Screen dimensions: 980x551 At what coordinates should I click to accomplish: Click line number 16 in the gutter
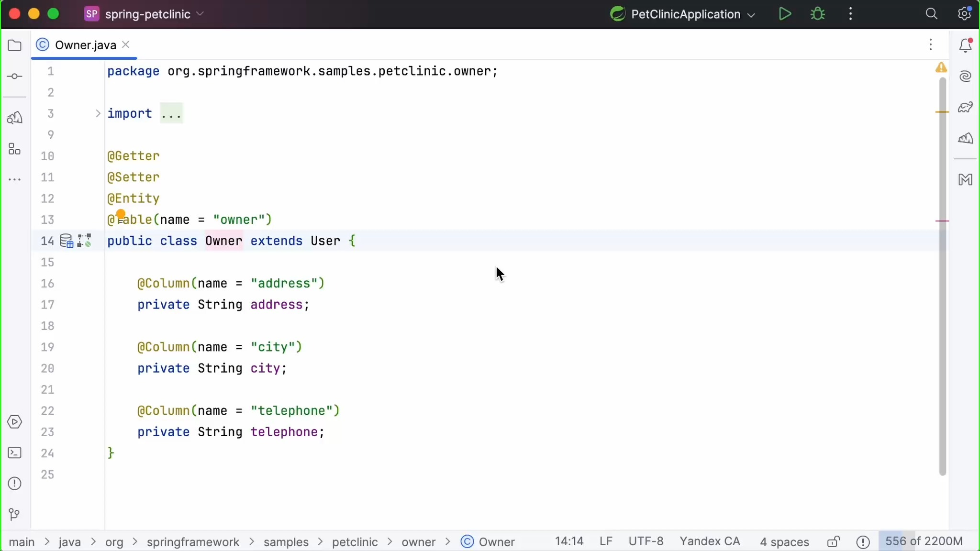coord(47,283)
